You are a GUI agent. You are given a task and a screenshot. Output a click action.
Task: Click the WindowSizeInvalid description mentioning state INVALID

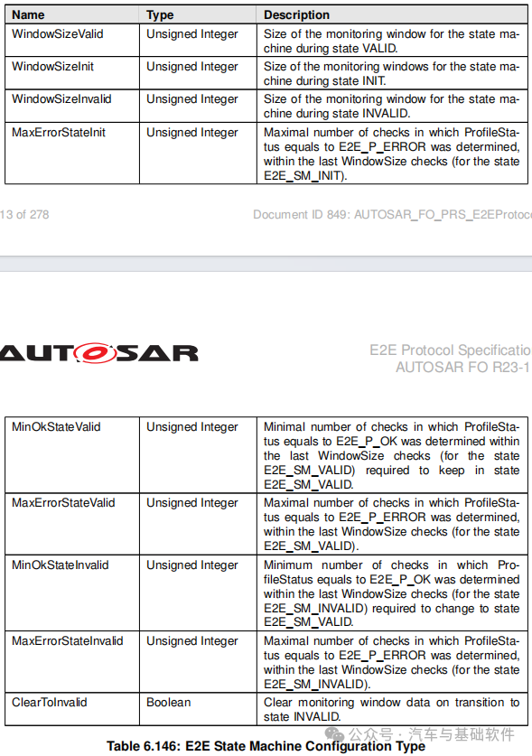[x=392, y=106]
